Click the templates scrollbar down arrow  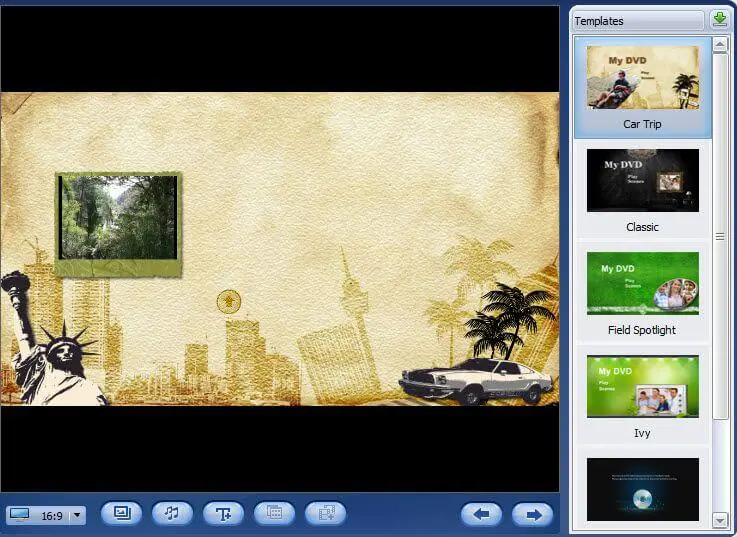[x=720, y=520]
